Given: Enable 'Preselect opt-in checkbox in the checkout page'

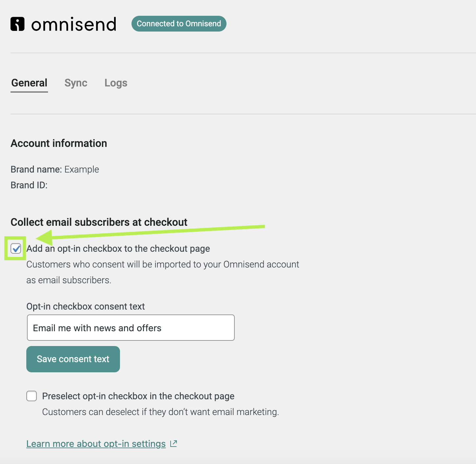Looking at the screenshot, I should pos(32,396).
